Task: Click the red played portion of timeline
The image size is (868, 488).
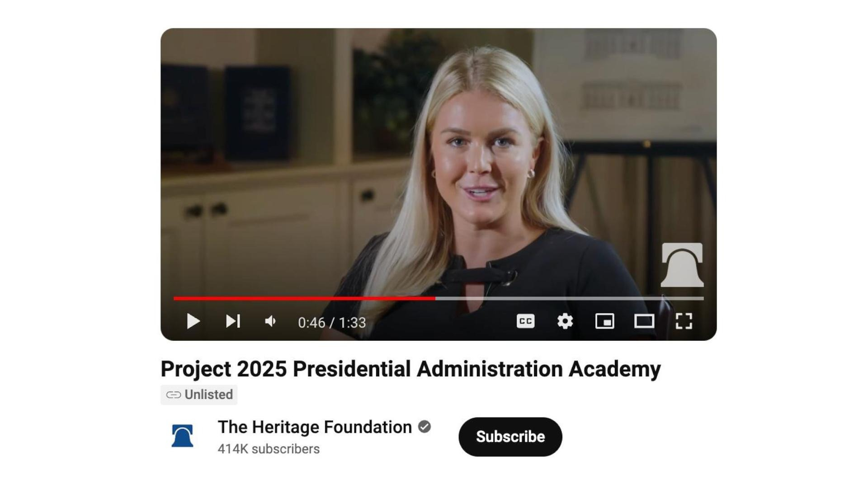Action: [x=304, y=298]
